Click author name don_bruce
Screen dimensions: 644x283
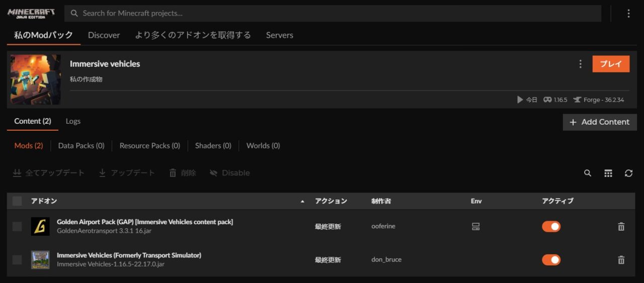point(386,260)
